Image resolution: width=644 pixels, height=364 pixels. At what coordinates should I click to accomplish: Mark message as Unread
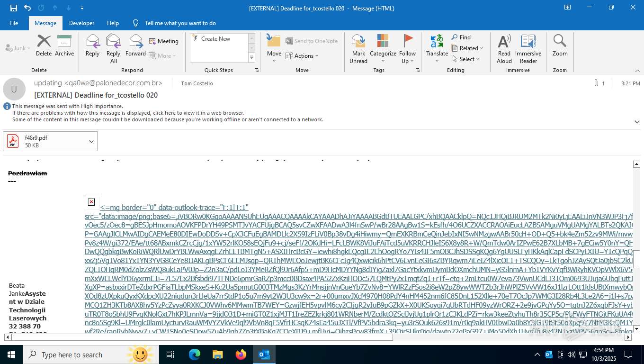[x=358, y=48]
